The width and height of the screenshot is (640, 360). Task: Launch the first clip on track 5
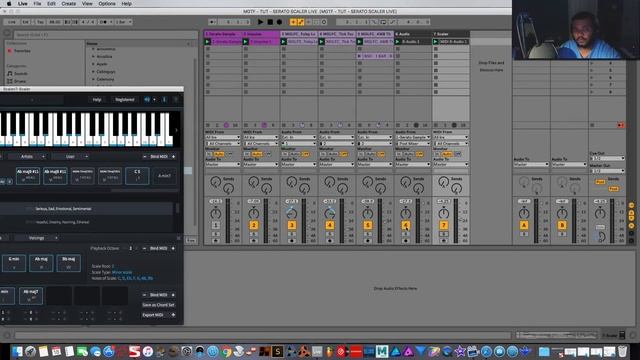pos(360,42)
